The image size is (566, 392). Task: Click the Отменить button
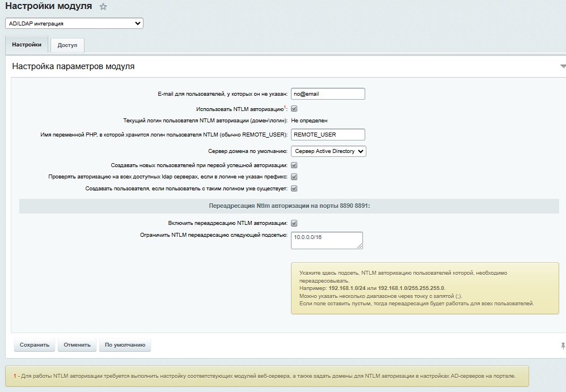click(x=77, y=345)
